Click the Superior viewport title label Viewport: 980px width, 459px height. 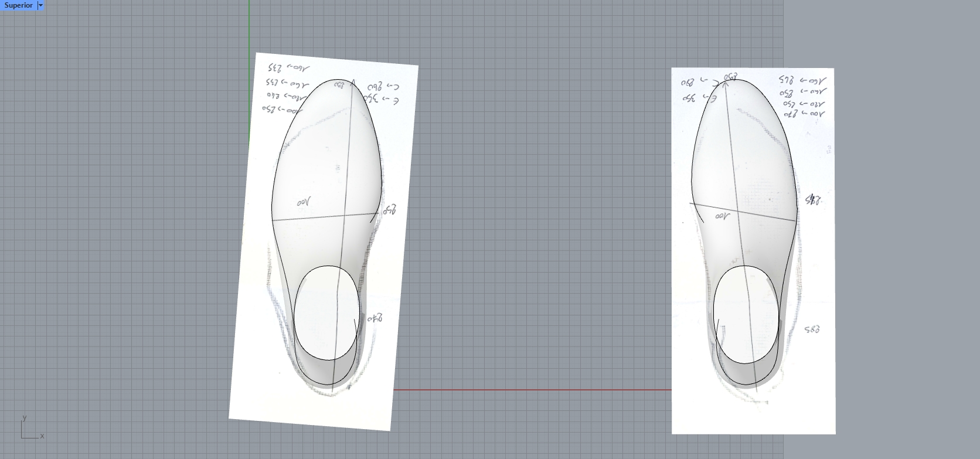[18, 5]
